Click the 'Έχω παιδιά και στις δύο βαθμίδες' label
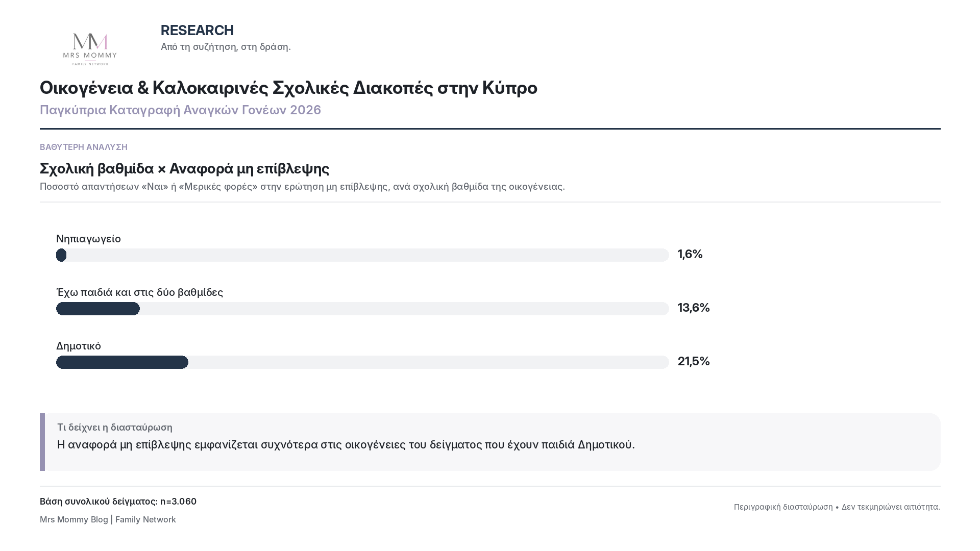The height and width of the screenshot is (551, 980). (139, 292)
